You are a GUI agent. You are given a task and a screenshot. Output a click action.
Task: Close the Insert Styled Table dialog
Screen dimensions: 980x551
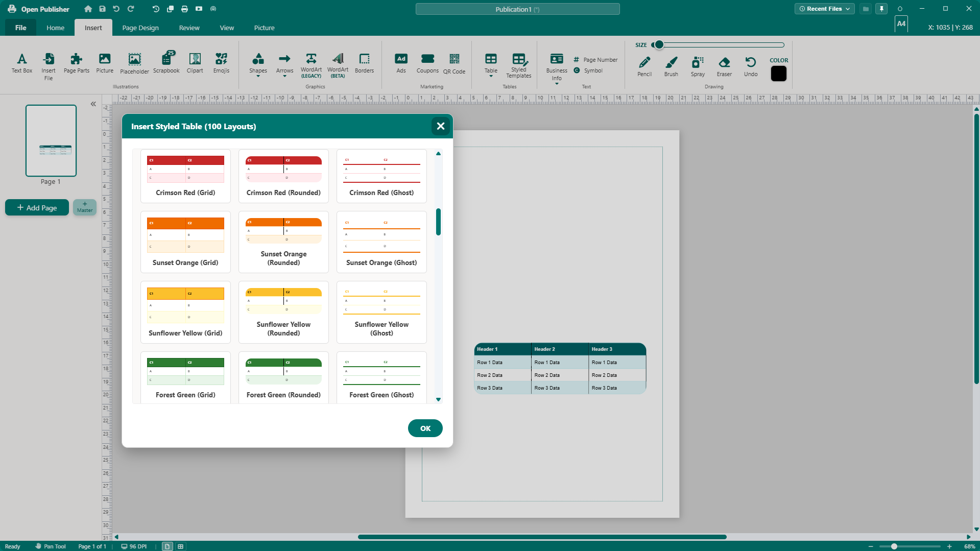[440, 126]
